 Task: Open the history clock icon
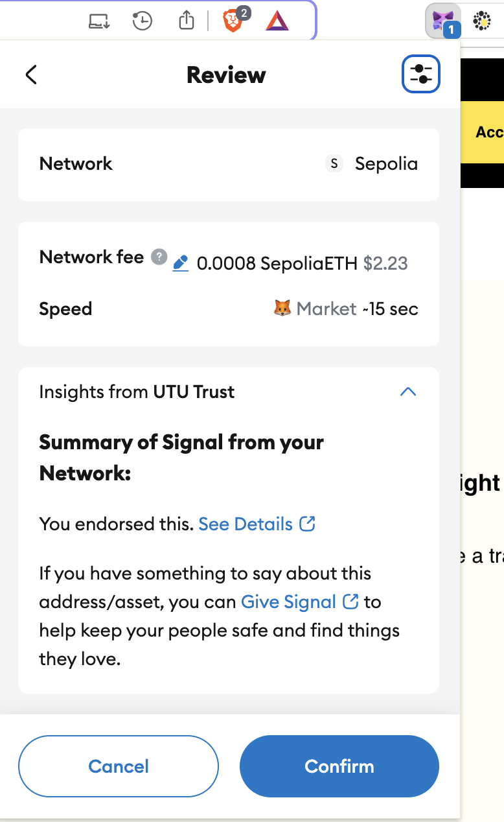[x=142, y=21]
